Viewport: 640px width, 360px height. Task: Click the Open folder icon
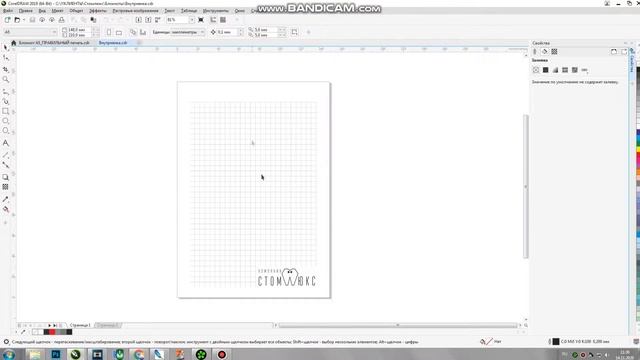17,20
